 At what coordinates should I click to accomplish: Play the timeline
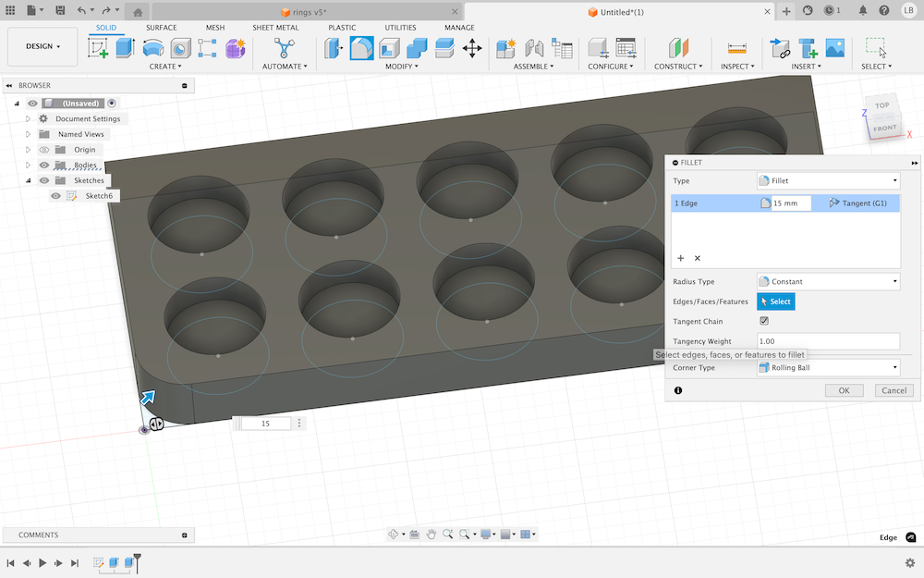(43, 563)
